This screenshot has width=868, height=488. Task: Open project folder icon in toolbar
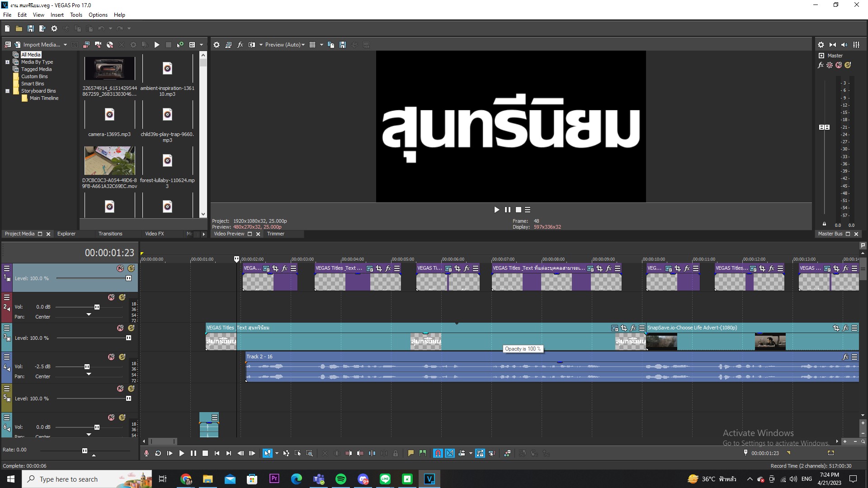pos(19,28)
